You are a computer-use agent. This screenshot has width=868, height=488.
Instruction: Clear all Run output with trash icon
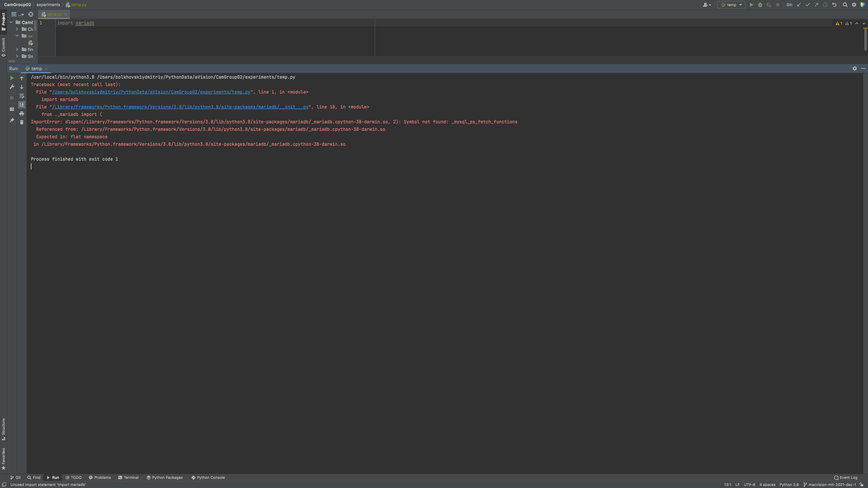click(x=22, y=122)
